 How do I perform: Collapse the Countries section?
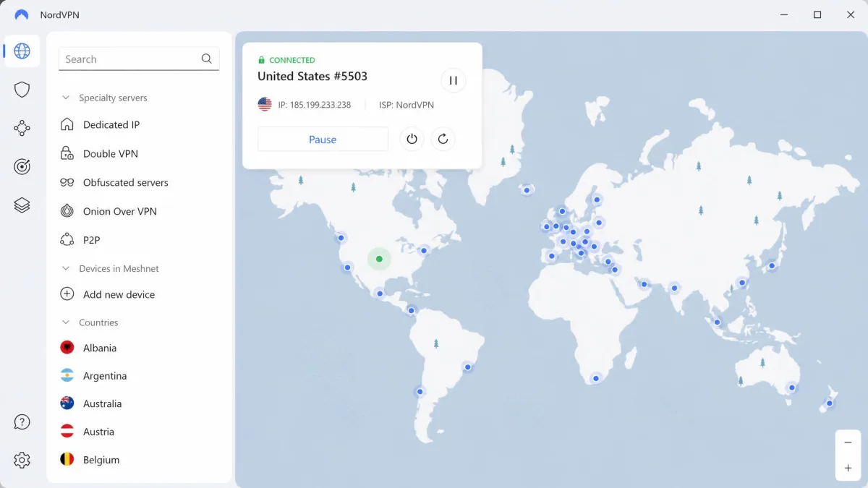[66, 322]
